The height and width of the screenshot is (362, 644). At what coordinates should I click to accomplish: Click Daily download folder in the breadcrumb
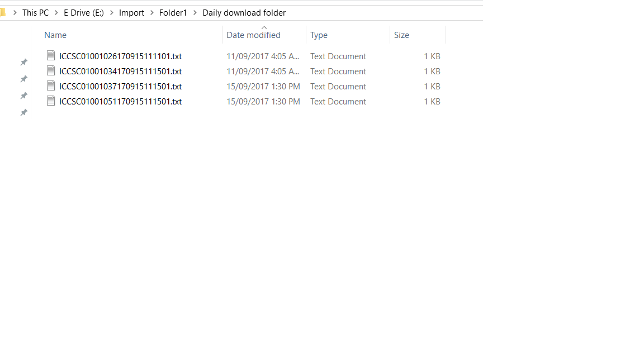click(244, 13)
